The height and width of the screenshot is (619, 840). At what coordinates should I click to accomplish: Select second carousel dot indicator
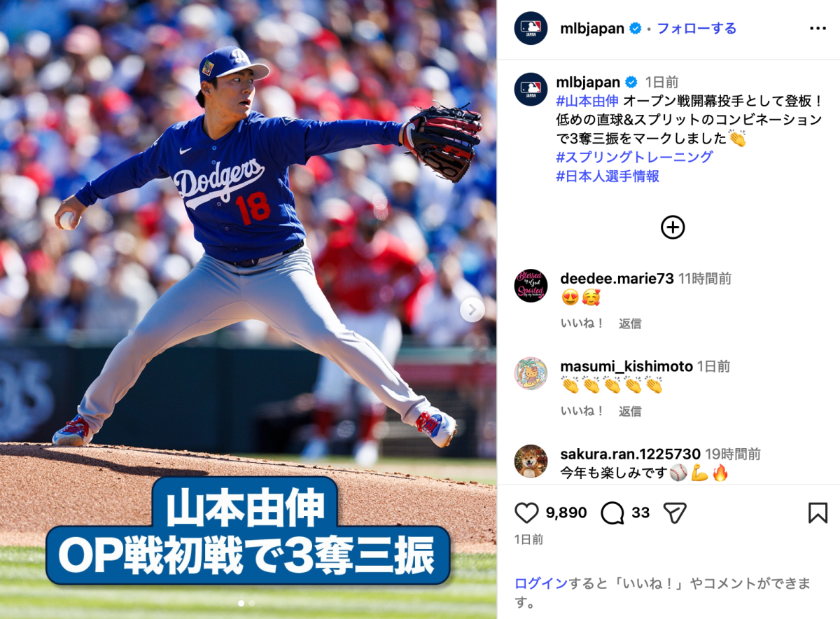pyautogui.click(x=252, y=602)
